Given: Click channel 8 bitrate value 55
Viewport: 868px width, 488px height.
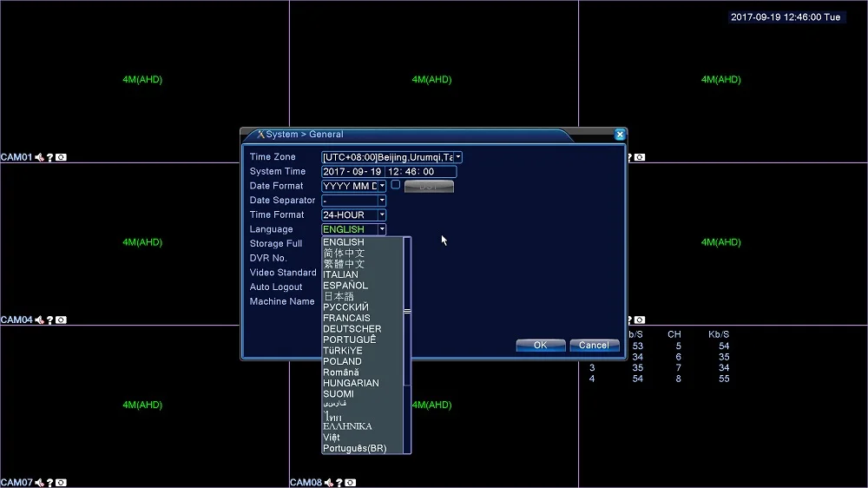Looking at the screenshot, I should pos(724,379).
